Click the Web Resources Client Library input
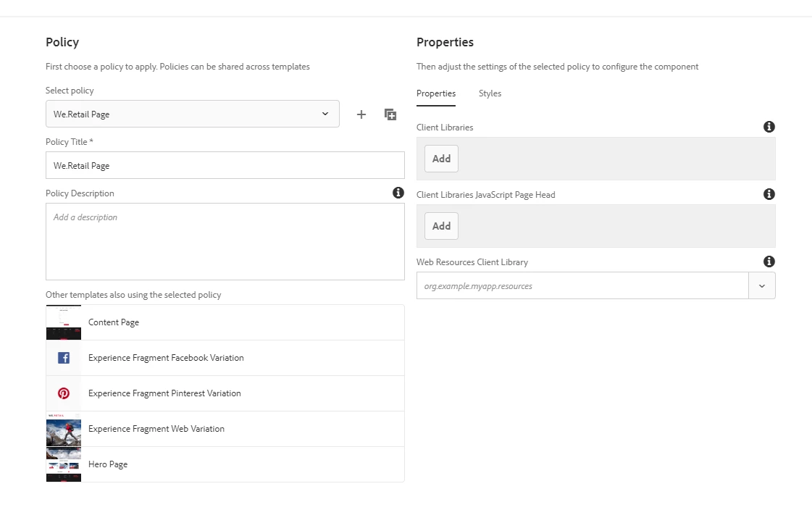The image size is (812, 531). click(582, 285)
